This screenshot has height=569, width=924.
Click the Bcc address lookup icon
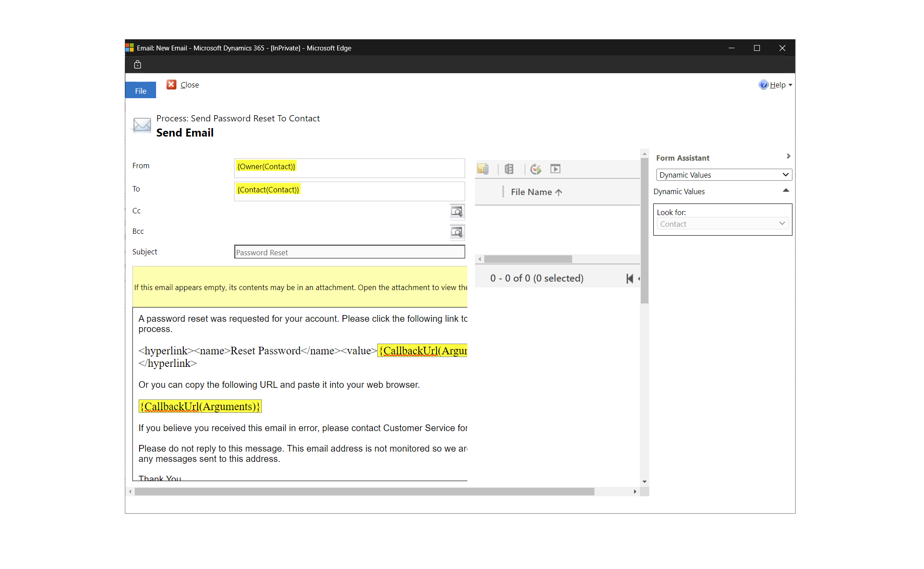pyautogui.click(x=457, y=232)
